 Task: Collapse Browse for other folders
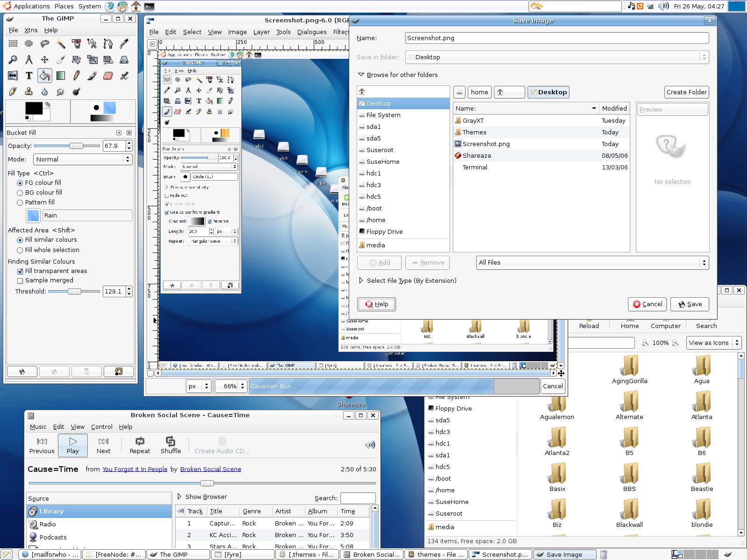pos(398,75)
